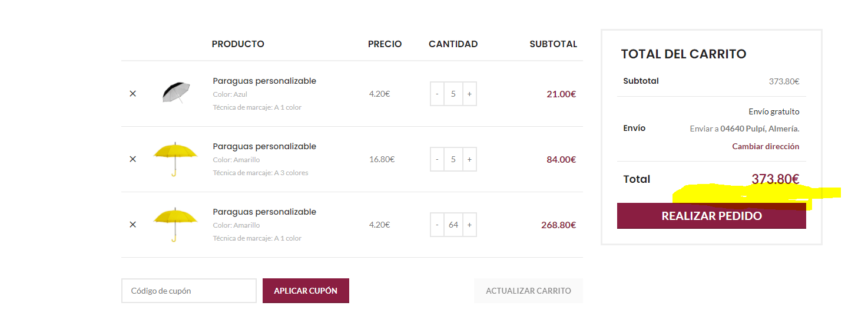The width and height of the screenshot is (868, 309).
Task: Remove the yellow 3-color umbrella item
Action: point(132,159)
